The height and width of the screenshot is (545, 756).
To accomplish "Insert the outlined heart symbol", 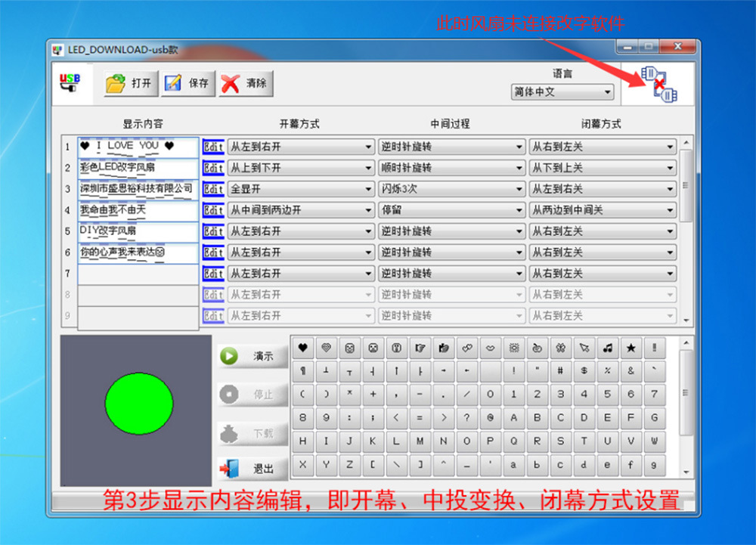I will tap(327, 348).
